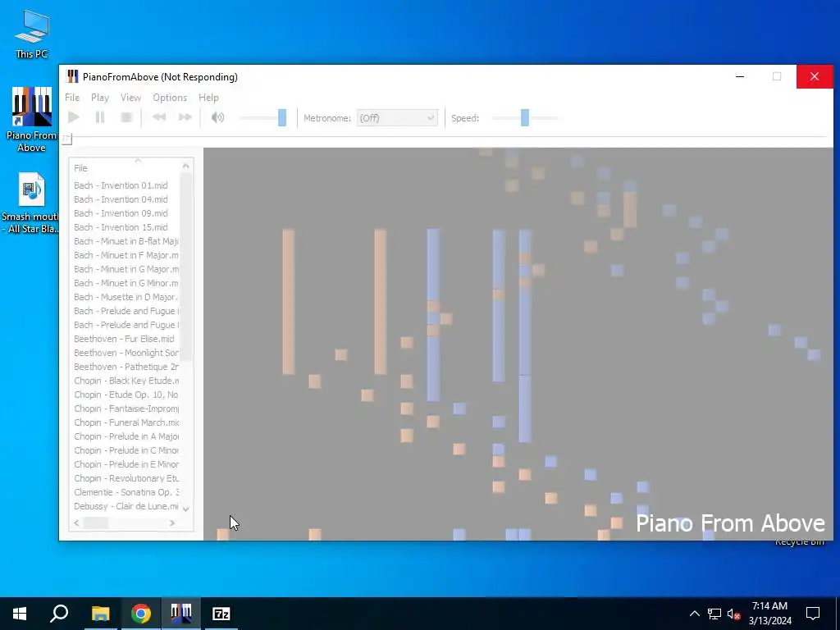Select Chopin - Black Key Etude
The height and width of the screenshot is (630, 840).
[x=126, y=381]
